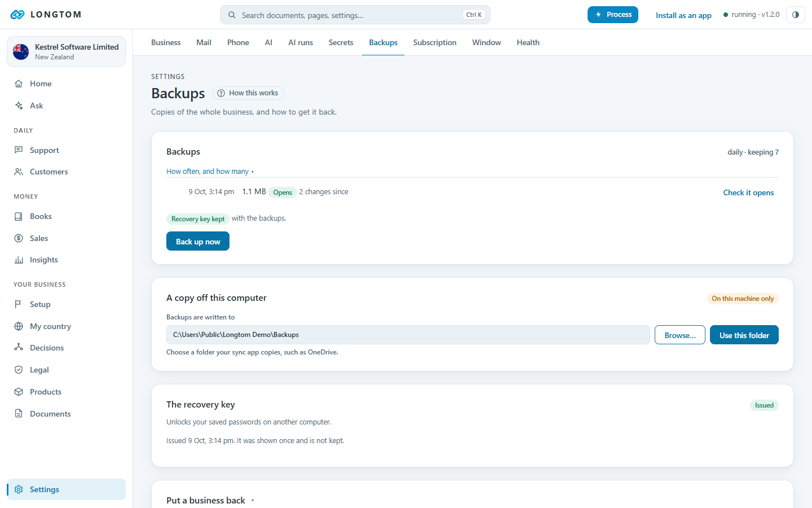Image resolution: width=812 pixels, height=508 pixels.
Task: Open Customers via people icon
Action: tap(19, 172)
